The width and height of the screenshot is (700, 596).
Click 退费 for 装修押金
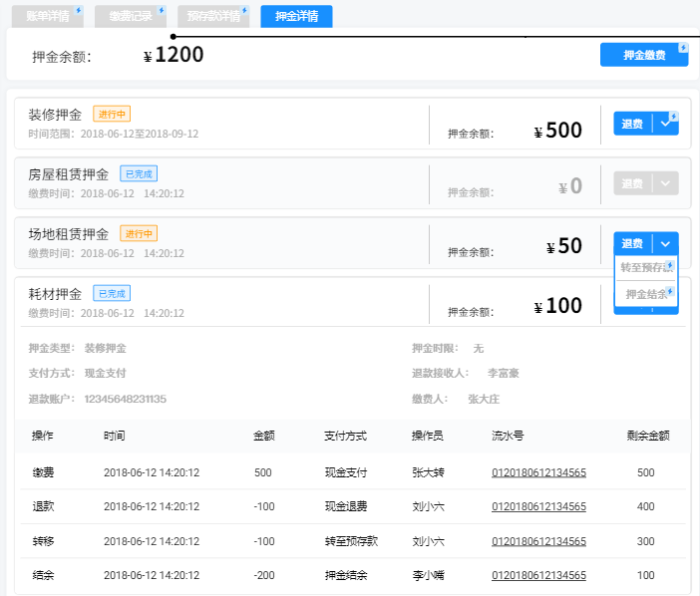(x=632, y=124)
